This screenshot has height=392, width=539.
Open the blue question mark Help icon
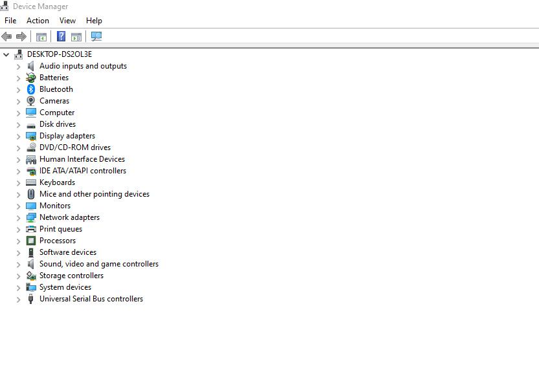click(61, 36)
